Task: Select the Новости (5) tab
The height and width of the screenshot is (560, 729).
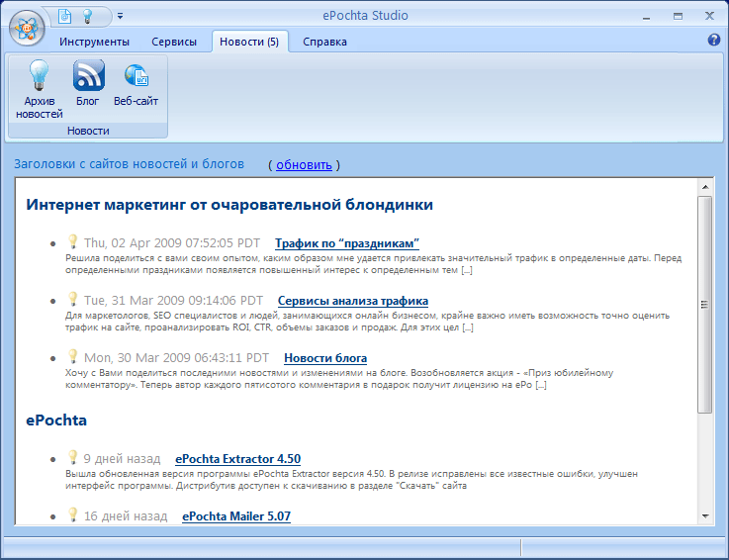Action: pyautogui.click(x=249, y=42)
